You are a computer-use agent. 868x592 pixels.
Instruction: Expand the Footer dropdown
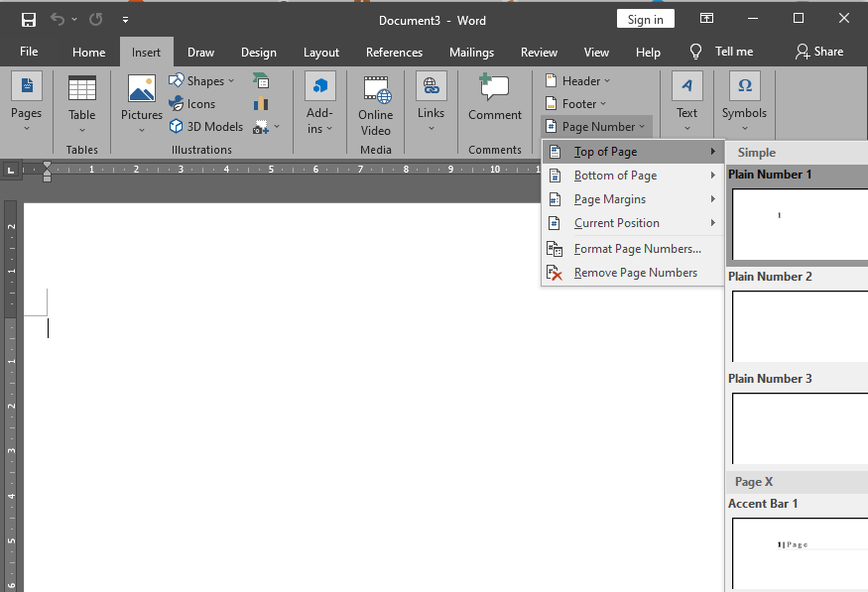[575, 103]
